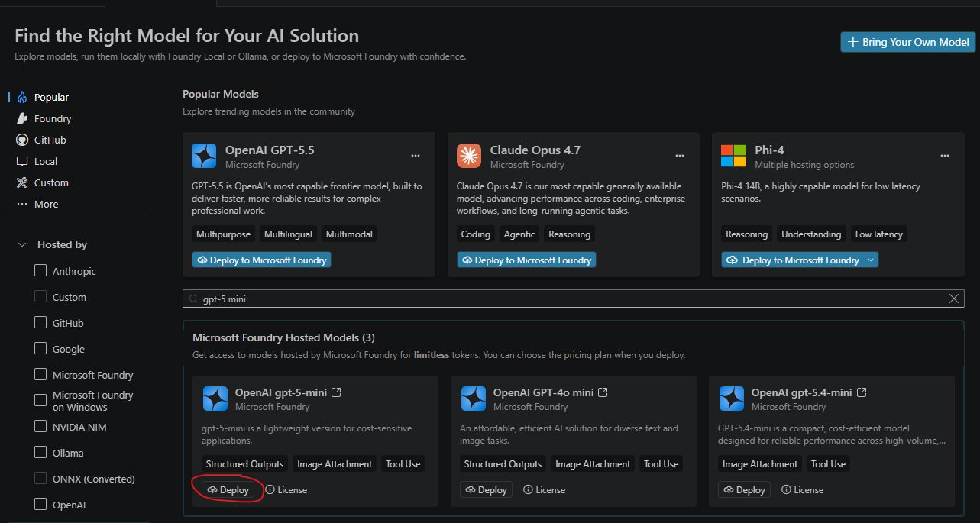Click the 'Microsoft Foundry Hosted Models (3)' heading
The width and height of the screenshot is (980, 523).
point(283,337)
